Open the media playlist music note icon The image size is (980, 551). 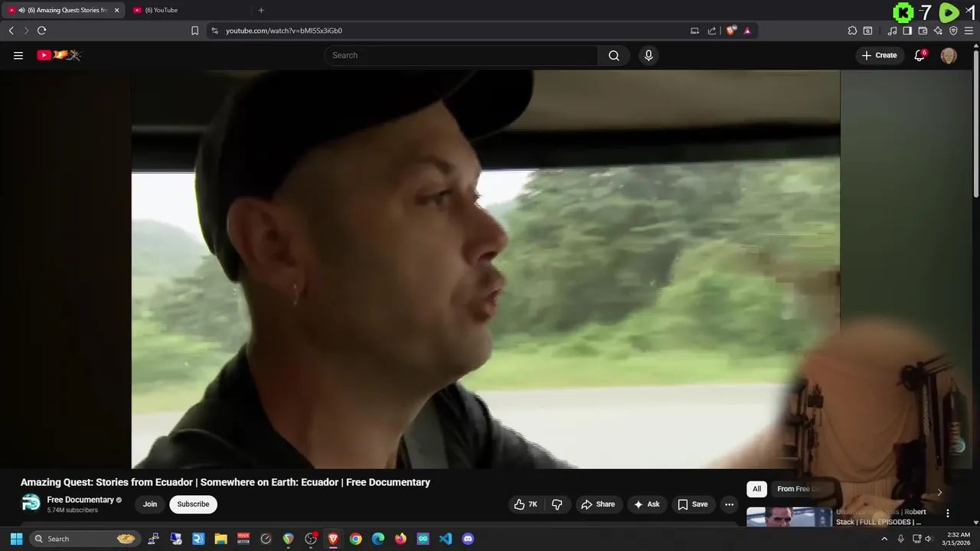pos(892,31)
